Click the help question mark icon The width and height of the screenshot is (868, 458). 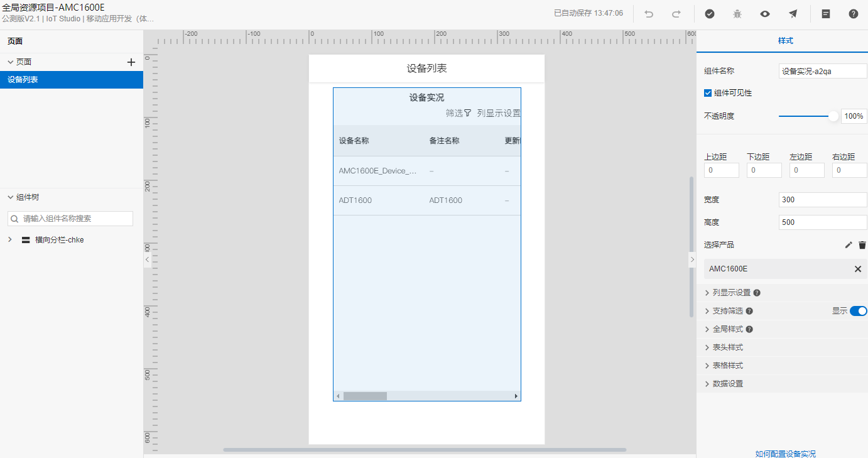pyautogui.click(x=854, y=14)
